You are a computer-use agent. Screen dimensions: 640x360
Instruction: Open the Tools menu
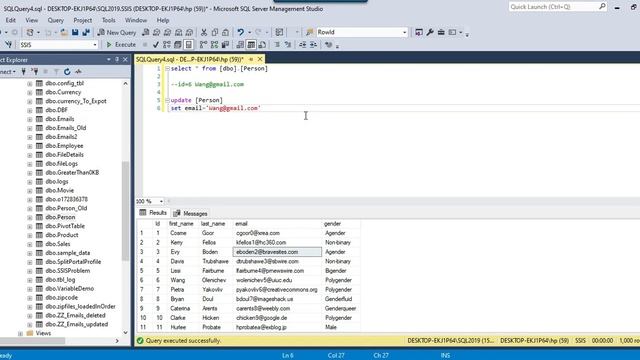point(109,20)
